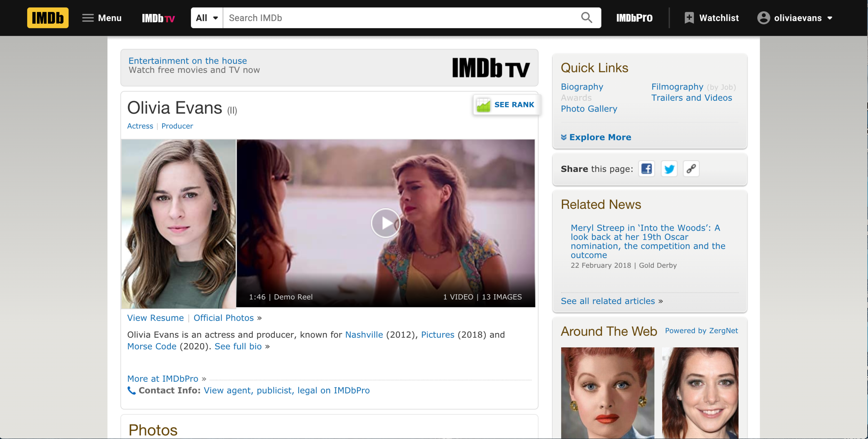
Task: Click the Watchlist bookmark icon
Action: click(689, 18)
